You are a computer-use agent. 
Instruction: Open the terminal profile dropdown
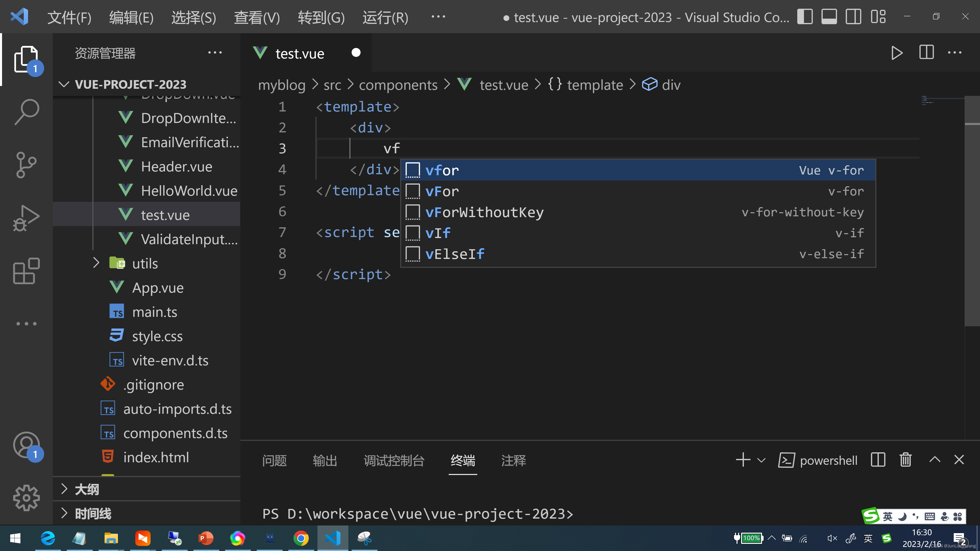coord(761,460)
